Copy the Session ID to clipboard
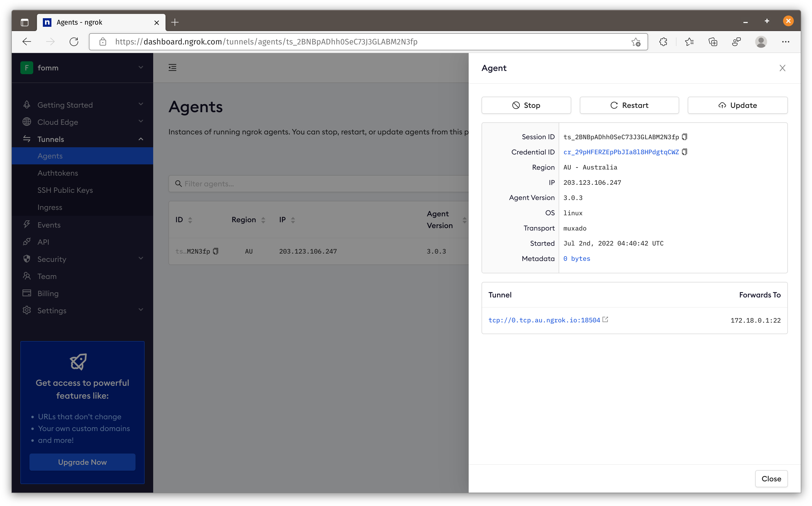This screenshot has width=812, height=506. 685,137
